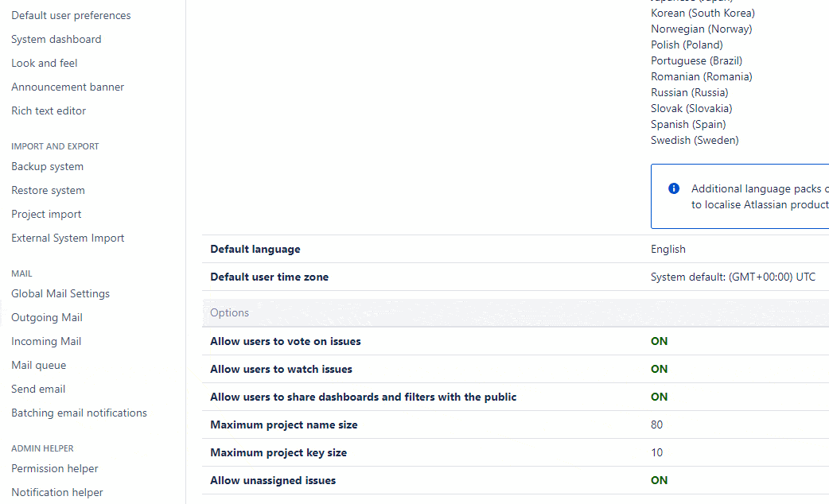Go to Outgoing Mail configuration
The height and width of the screenshot is (504, 829).
coord(47,317)
